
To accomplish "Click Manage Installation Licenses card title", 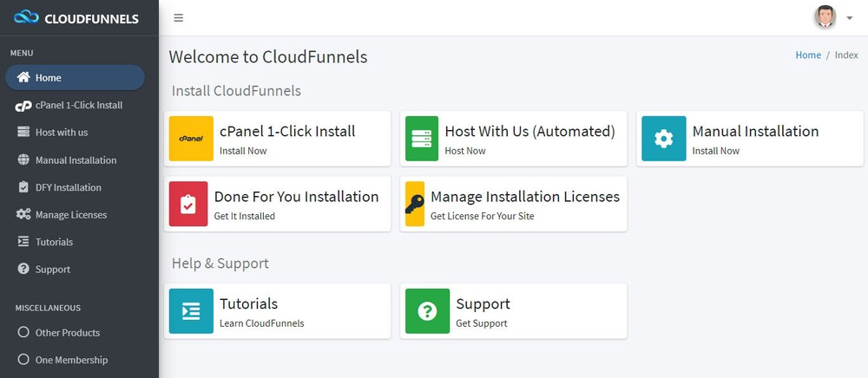I will pos(525,196).
